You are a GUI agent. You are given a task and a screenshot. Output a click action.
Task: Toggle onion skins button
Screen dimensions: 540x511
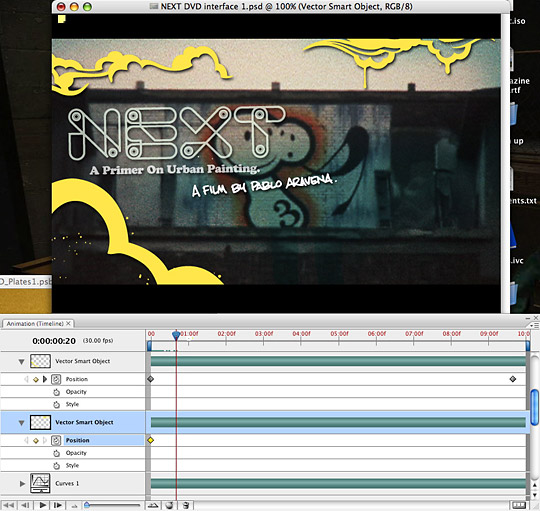click(169, 505)
